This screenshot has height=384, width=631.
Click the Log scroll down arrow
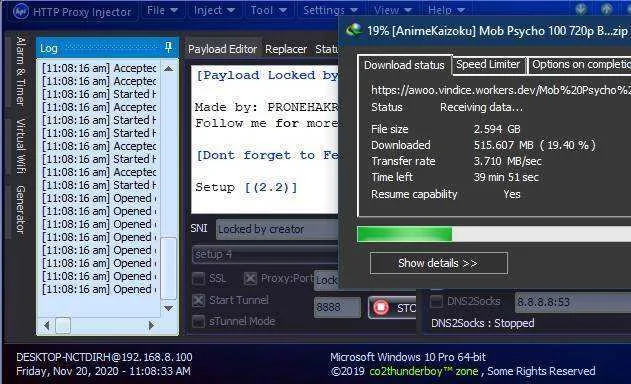point(169,308)
